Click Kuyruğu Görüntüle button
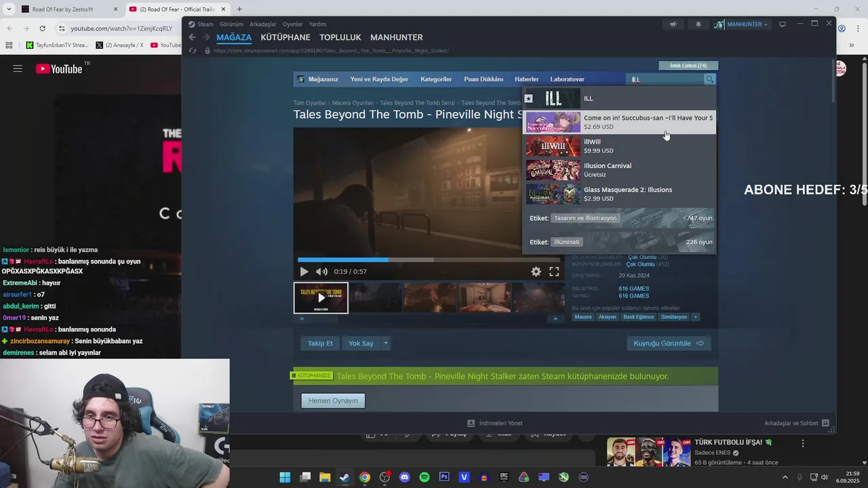The width and height of the screenshot is (868, 488). point(669,344)
